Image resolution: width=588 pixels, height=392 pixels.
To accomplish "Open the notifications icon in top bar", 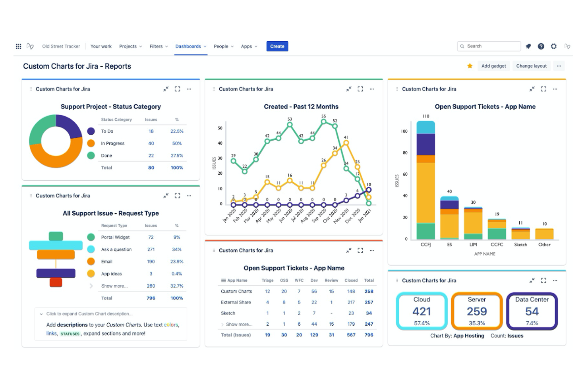I will (528, 46).
